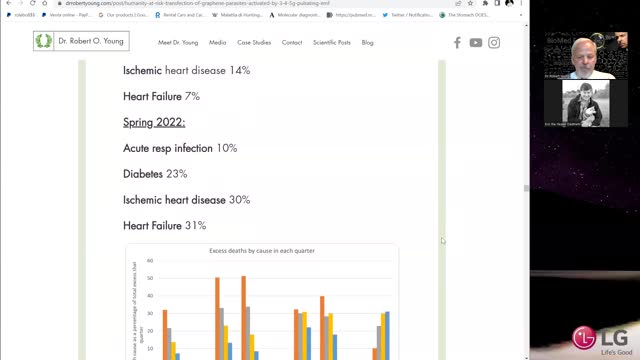Open the Scientific Posts menu item
The image size is (640, 360).
click(332, 42)
